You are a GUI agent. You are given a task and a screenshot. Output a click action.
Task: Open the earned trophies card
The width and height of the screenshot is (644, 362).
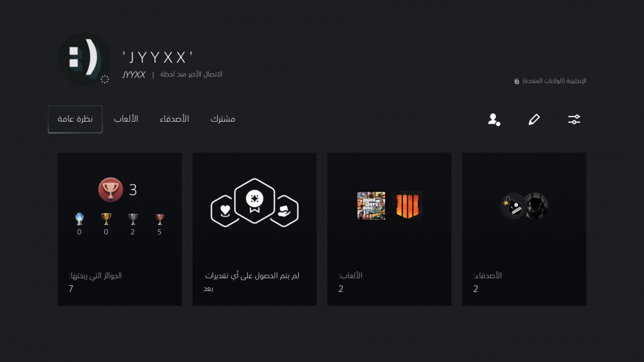click(120, 229)
